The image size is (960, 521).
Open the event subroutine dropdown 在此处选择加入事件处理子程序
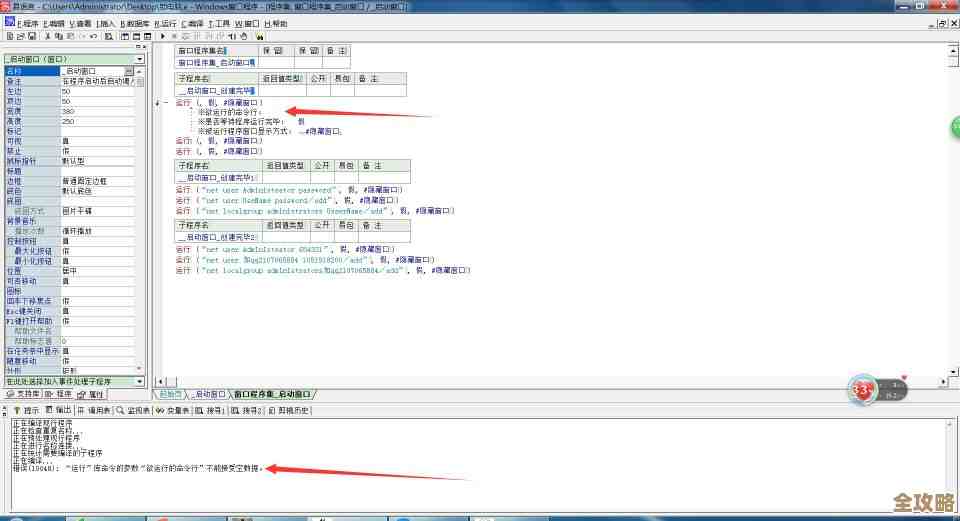139,381
